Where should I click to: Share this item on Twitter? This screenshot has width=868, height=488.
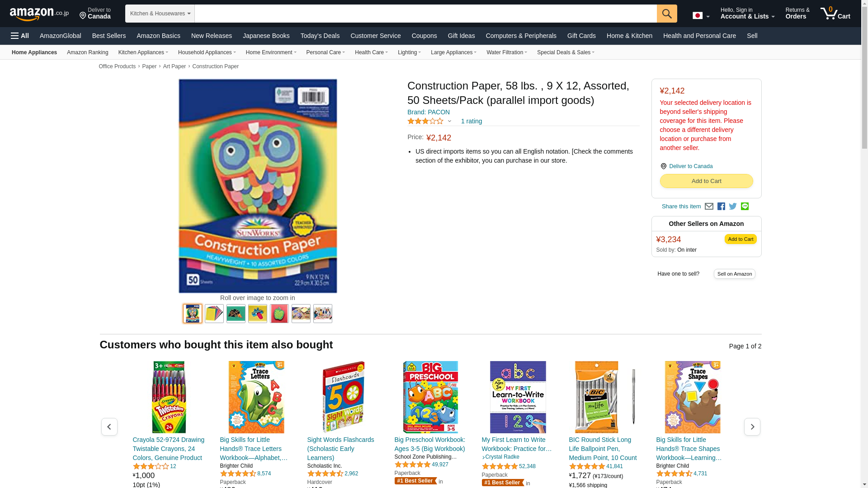click(733, 206)
